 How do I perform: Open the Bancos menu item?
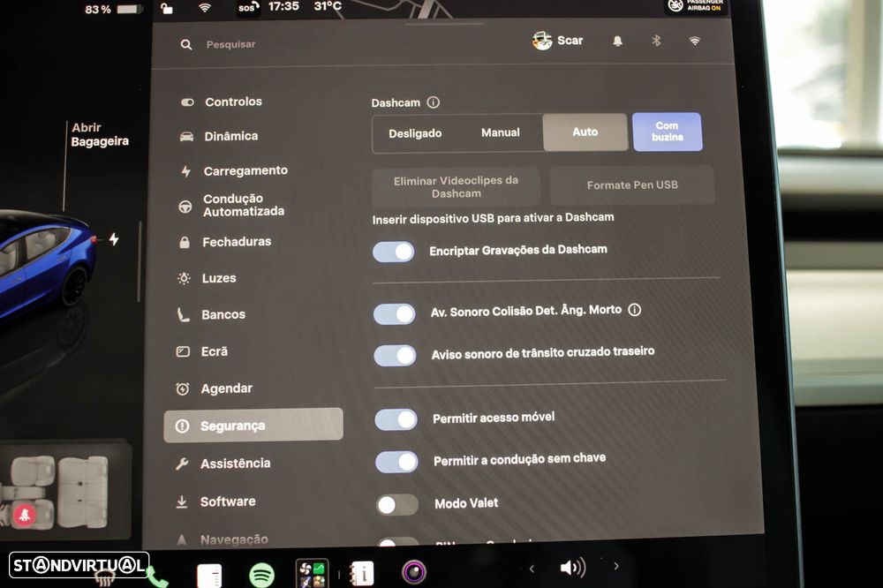click(211, 314)
